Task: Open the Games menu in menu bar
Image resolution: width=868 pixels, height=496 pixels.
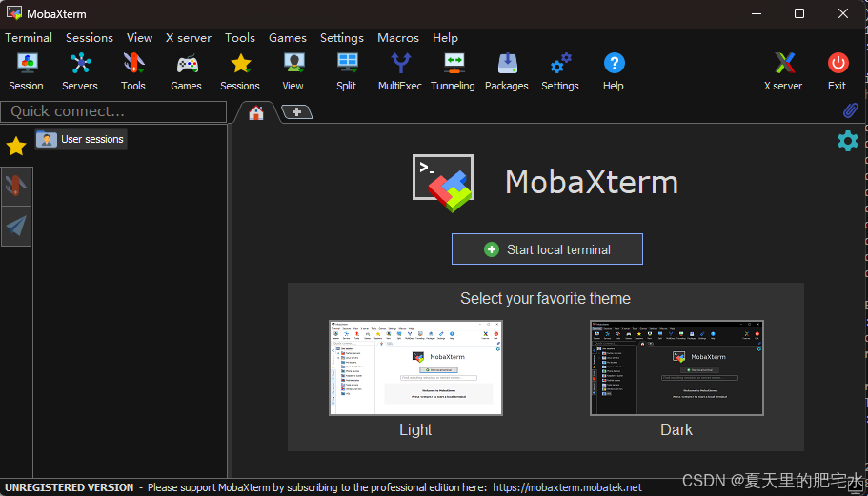Action: click(x=288, y=37)
